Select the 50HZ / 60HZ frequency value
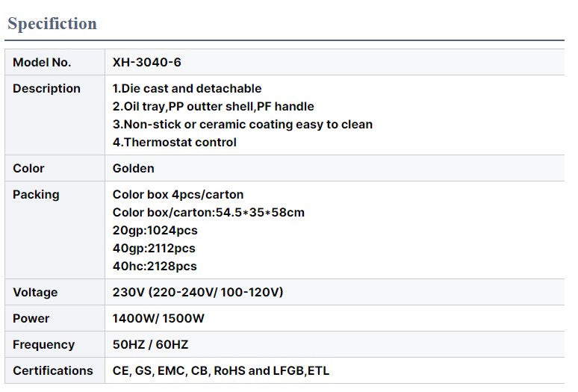The image size is (578, 392). point(151,345)
